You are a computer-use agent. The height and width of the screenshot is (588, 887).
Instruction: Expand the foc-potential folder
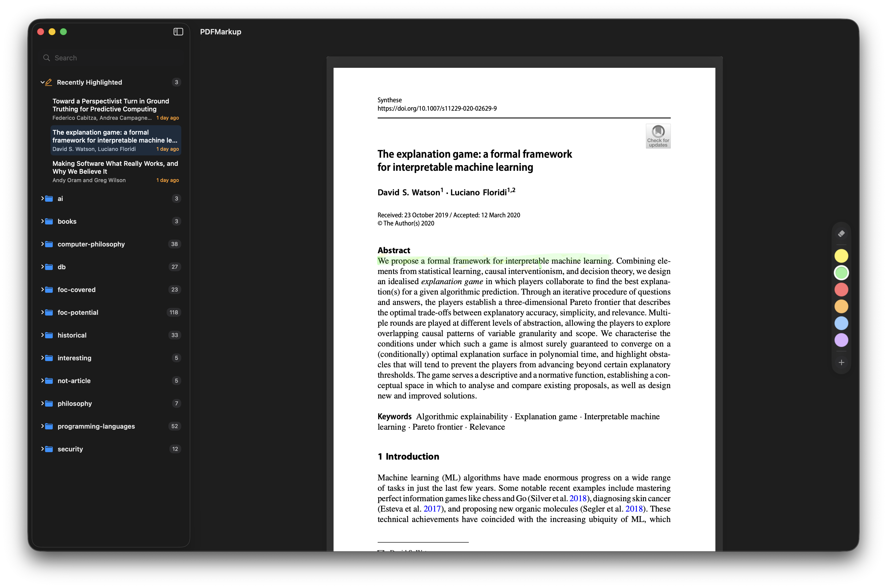click(x=42, y=312)
